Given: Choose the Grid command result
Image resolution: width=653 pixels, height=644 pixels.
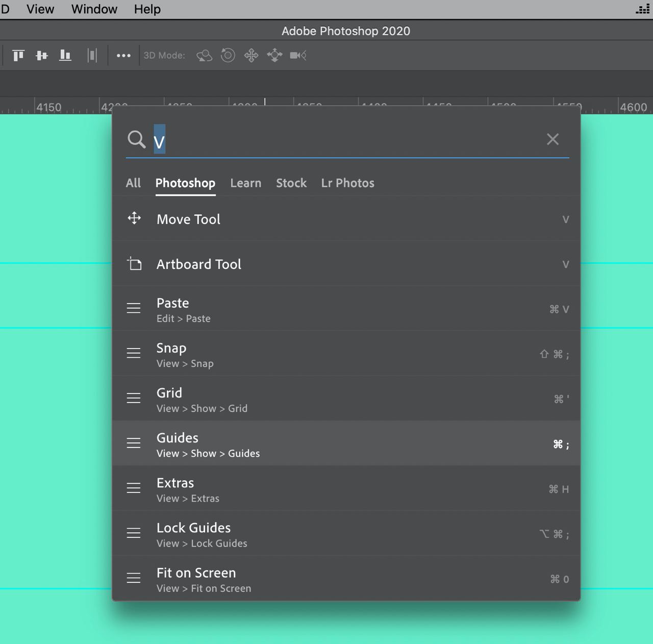Looking at the screenshot, I should click(x=346, y=398).
